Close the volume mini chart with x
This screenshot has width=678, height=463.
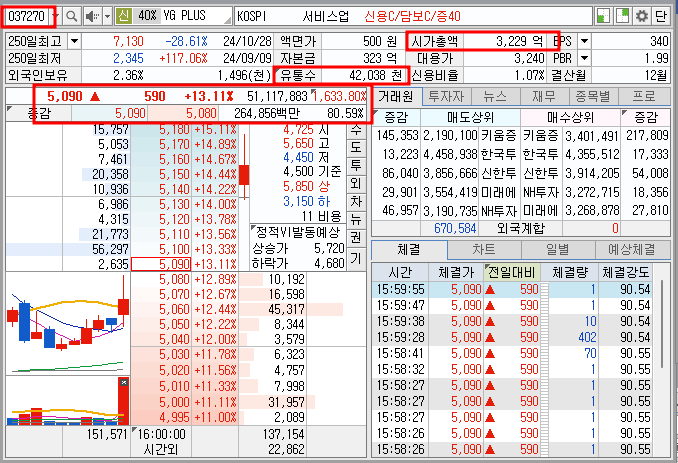[x=124, y=382]
